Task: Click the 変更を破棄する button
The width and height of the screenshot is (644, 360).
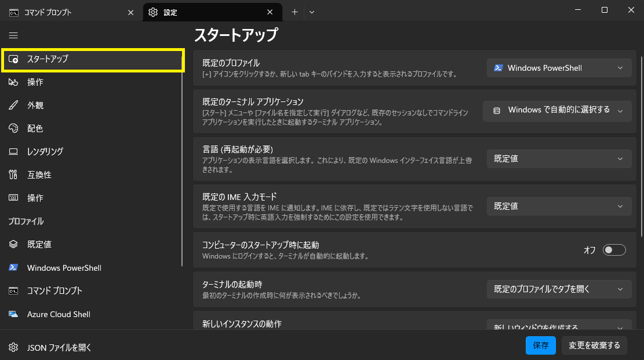Action: (594, 346)
